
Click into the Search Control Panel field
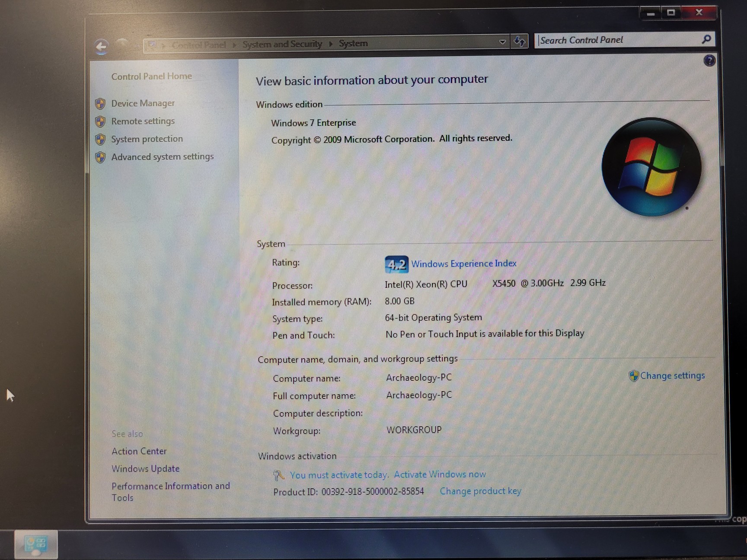pyautogui.click(x=618, y=40)
